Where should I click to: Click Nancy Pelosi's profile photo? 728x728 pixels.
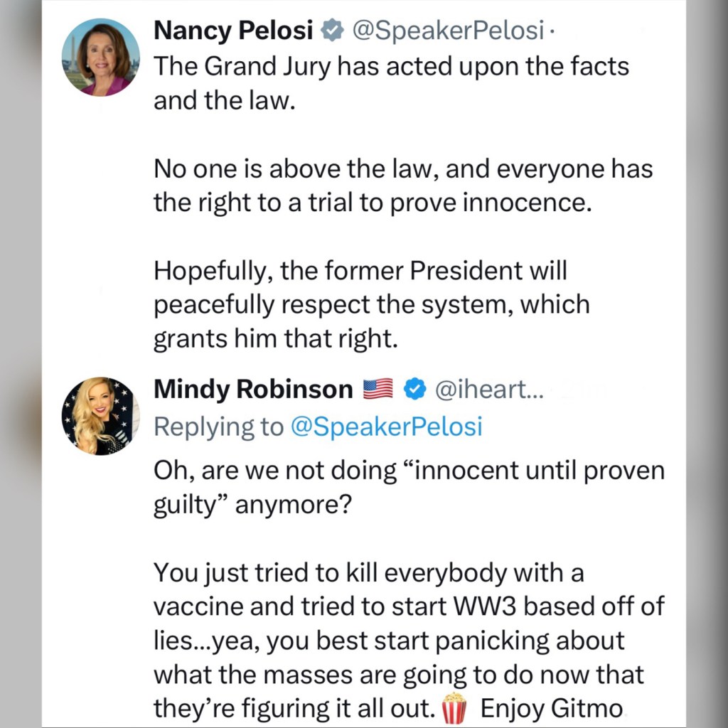pyautogui.click(x=100, y=58)
